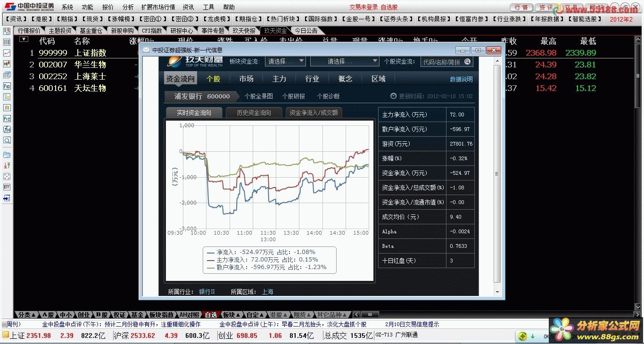644x344 pixels.
Task: Click the magnifier search sidebar icon
Action: [x=7, y=140]
